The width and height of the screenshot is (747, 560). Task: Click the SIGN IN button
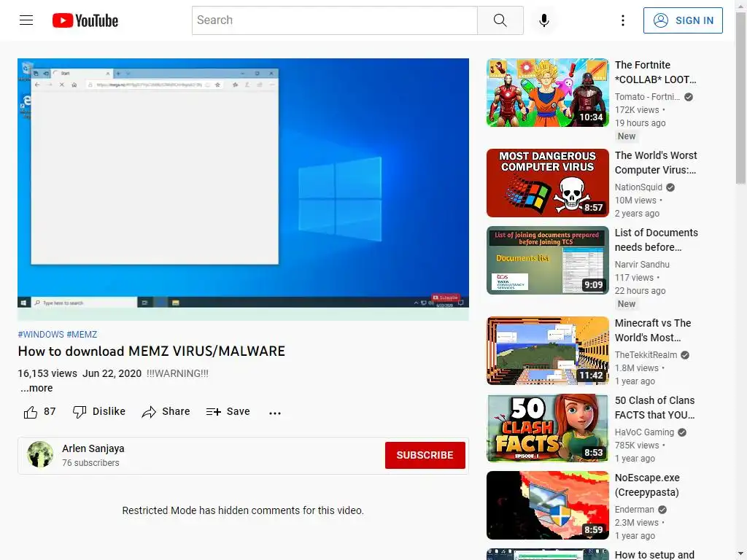[683, 20]
